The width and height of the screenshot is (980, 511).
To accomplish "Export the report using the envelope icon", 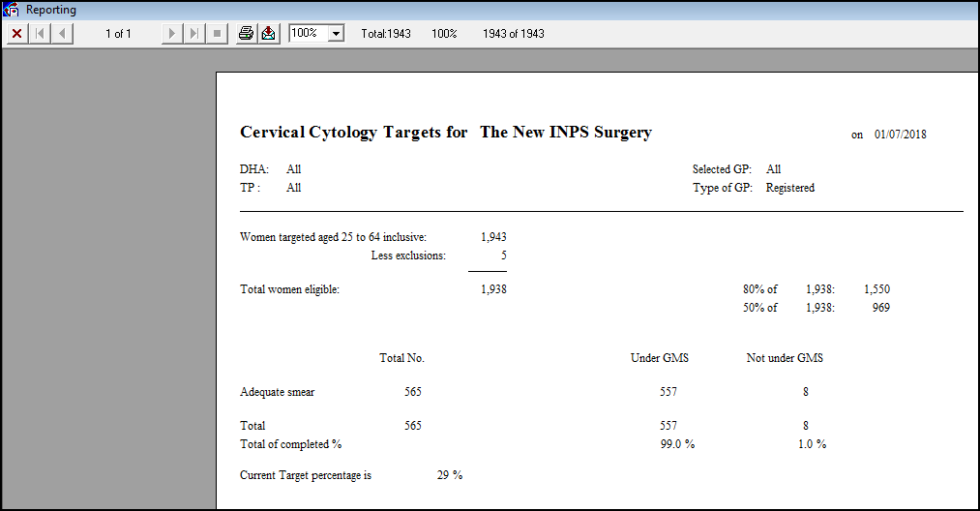I will (268, 34).
